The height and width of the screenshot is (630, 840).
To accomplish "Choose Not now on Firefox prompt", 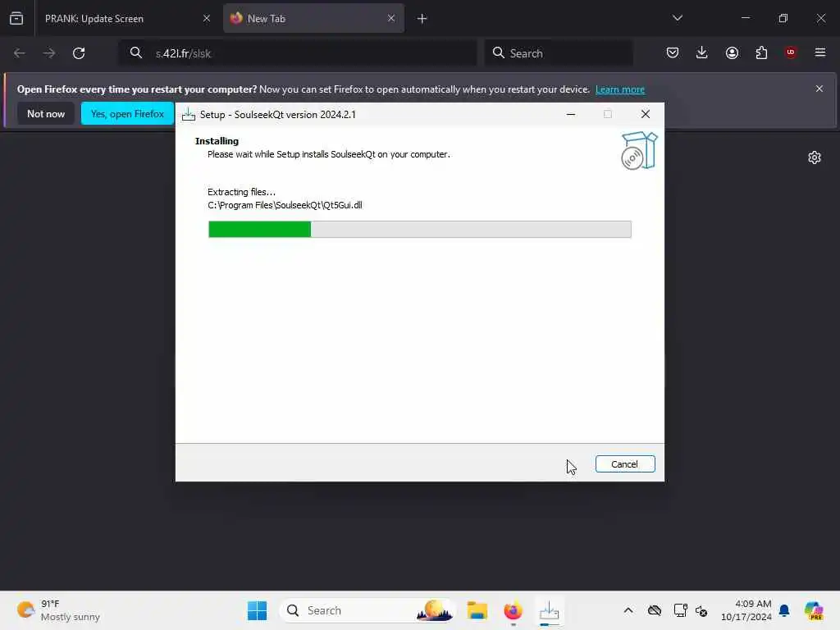I will point(46,113).
